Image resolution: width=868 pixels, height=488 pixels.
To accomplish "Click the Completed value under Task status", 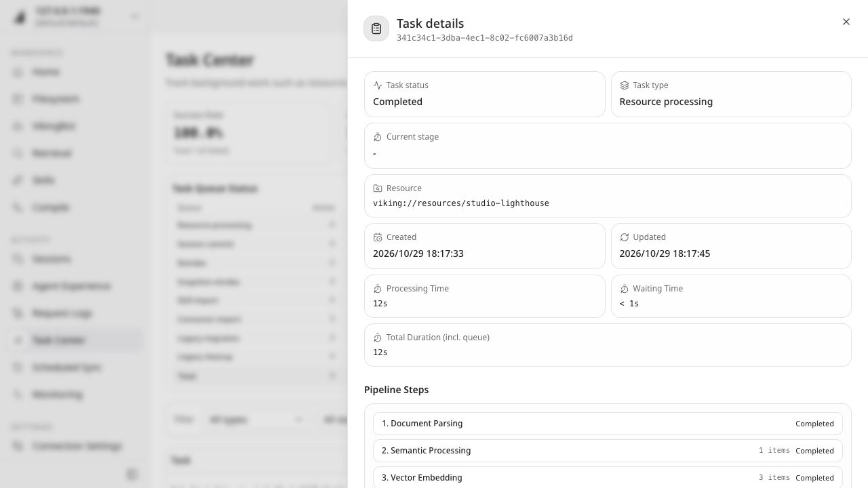I will click(x=397, y=102).
